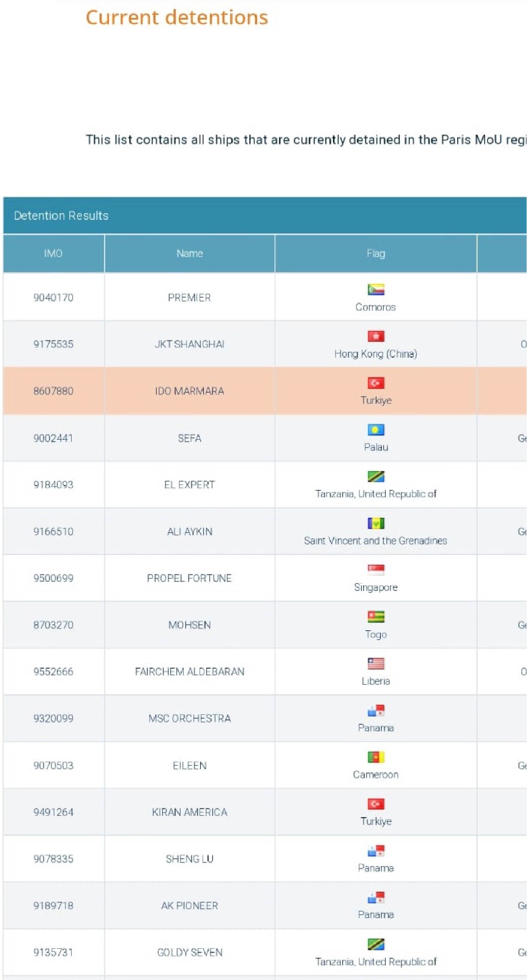Click the Palau flag icon
The image size is (527, 980).
coord(376,430)
